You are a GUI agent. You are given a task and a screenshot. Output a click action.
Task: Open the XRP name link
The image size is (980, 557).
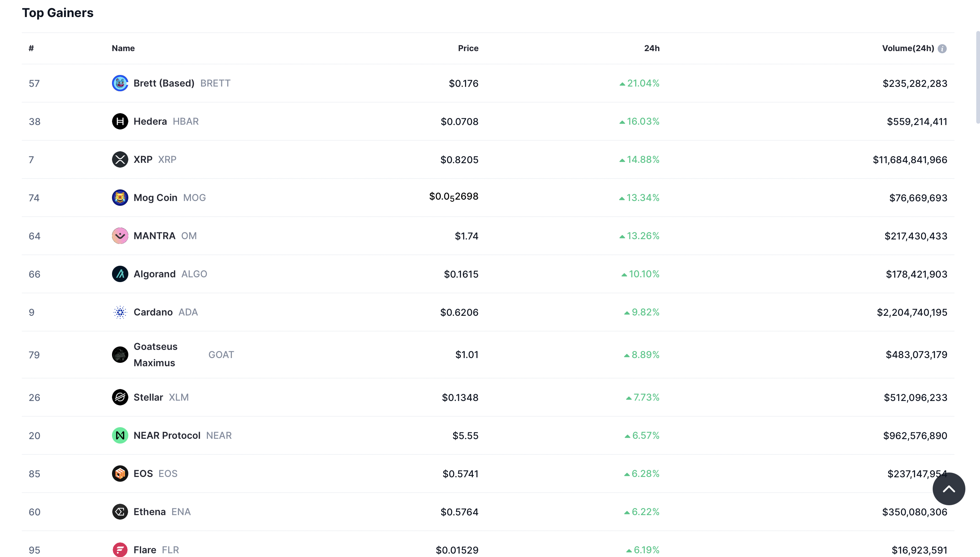[143, 159]
